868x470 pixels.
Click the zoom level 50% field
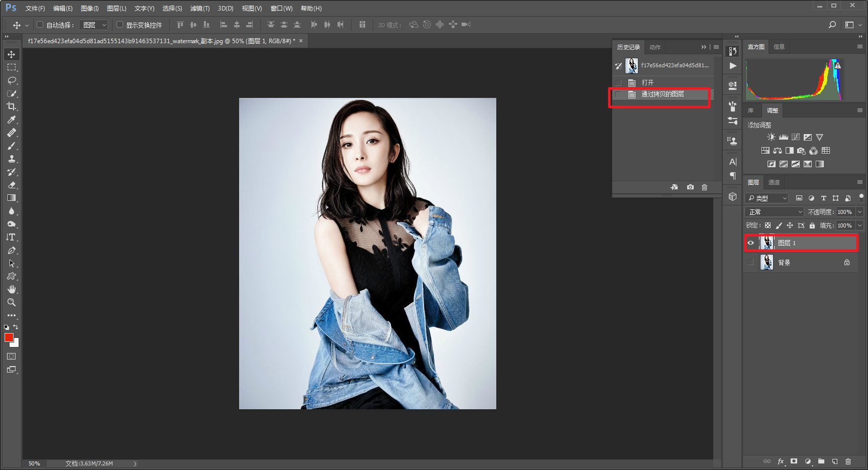[34, 463]
